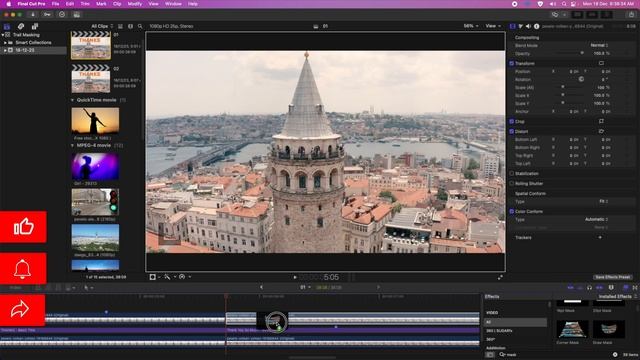Open the Blend Mode Normal dropdown

(599, 45)
